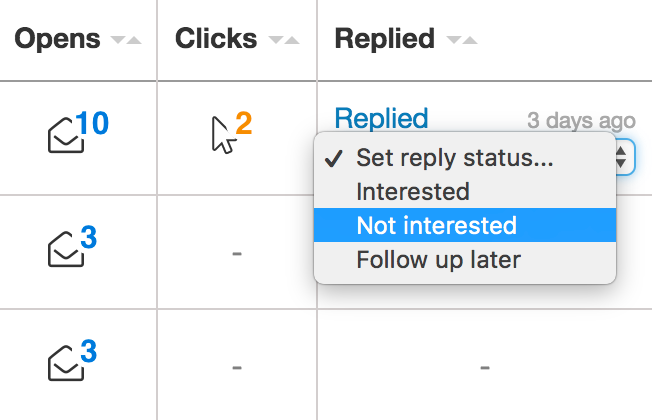
Task: Click the "3 days ago" timestamp
Action: tap(581, 121)
